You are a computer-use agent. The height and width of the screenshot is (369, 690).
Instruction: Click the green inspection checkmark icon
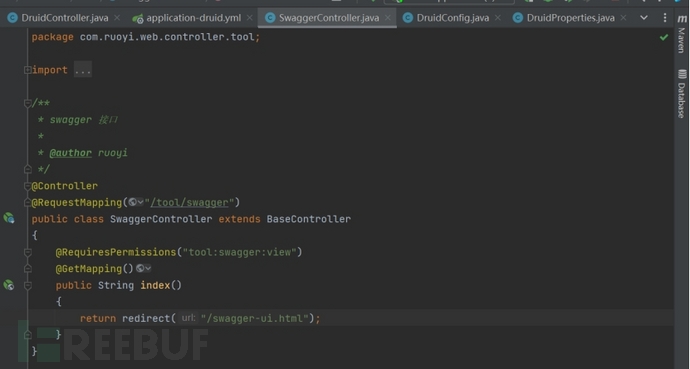coord(664,37)
